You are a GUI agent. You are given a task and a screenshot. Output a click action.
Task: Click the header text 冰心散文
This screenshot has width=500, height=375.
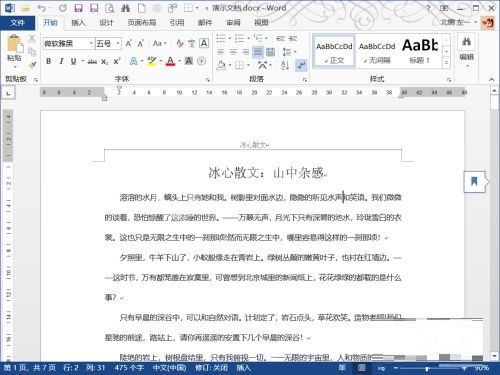click(253, 145)
